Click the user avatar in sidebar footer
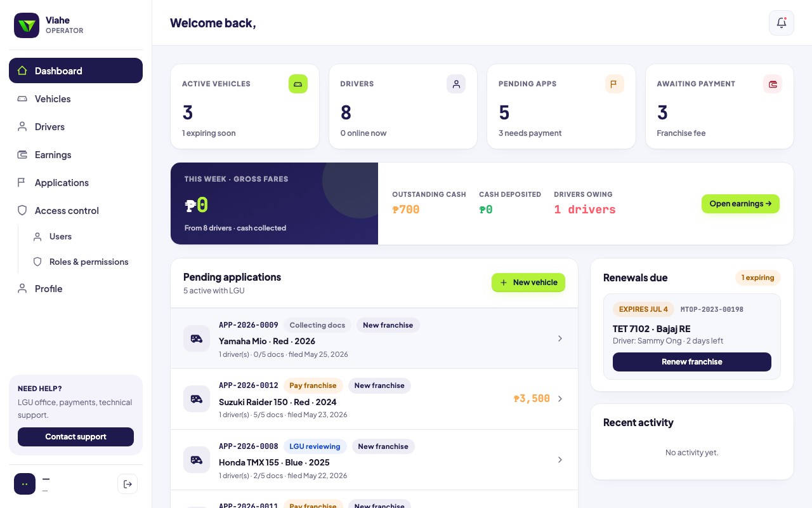 [x=25, y=484]
